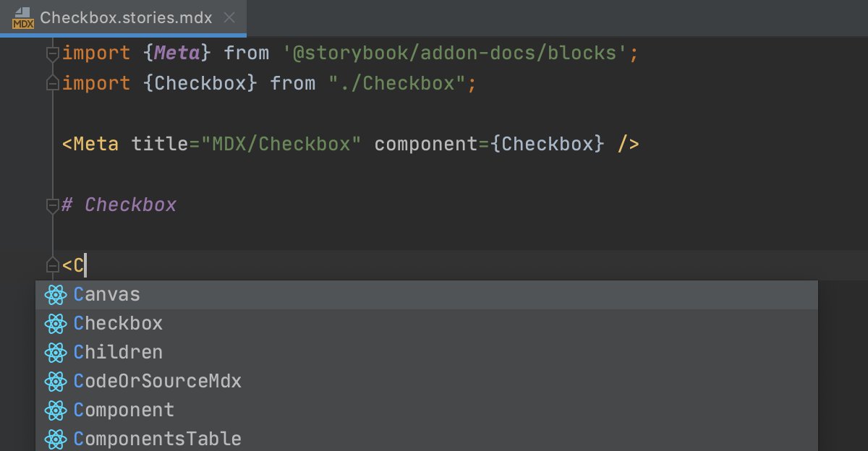Screen dimensions: 868x451
Task: Choose the Checkbox completion suggestion
Action: click(118, 323)
